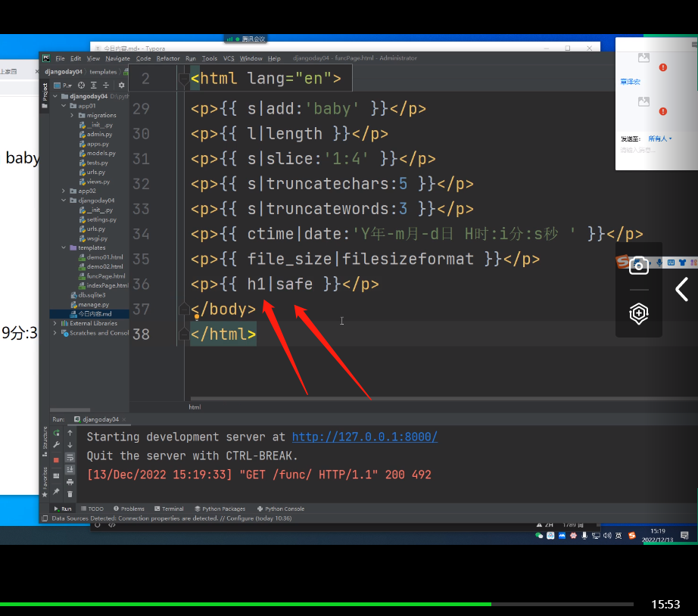
Task: Open vertical Favorites tool window tab
Action: pos(45,481)
